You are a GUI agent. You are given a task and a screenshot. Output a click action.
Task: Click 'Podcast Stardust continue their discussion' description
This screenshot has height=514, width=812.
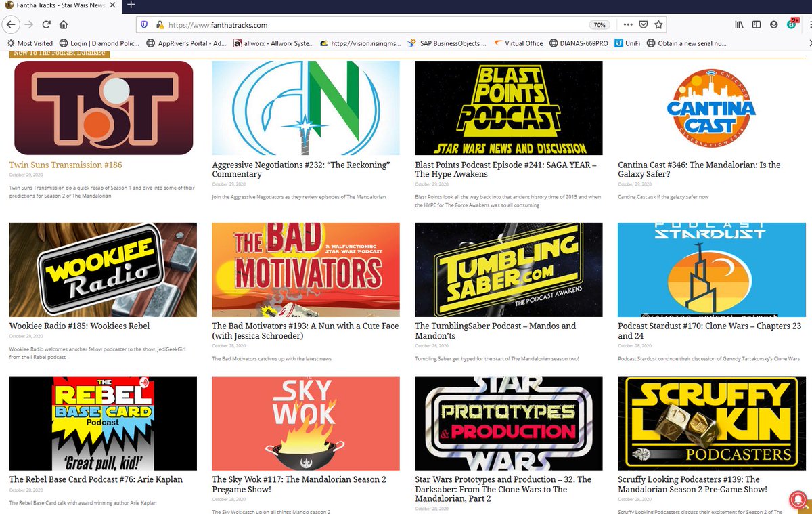click(709, 358)
